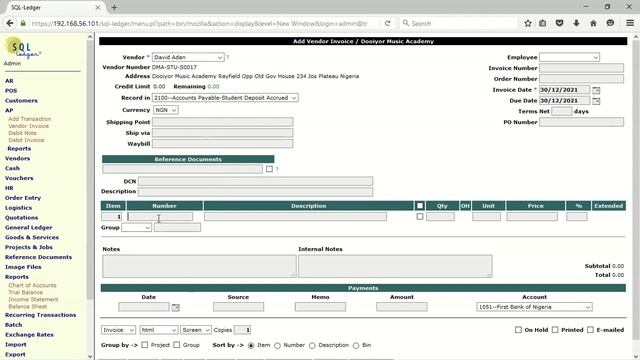Select Sort by Item radio button

pyautogui.click(x=251, y=345)
